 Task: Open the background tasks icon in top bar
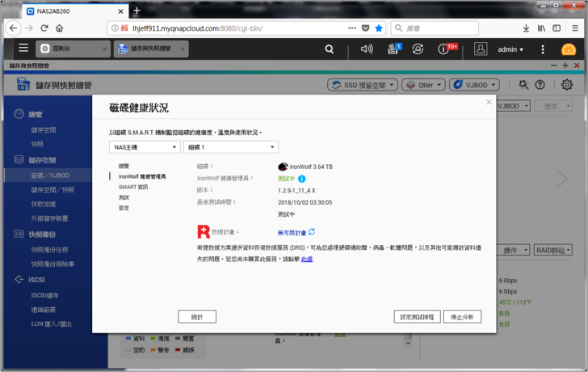(x=393, y=49)
